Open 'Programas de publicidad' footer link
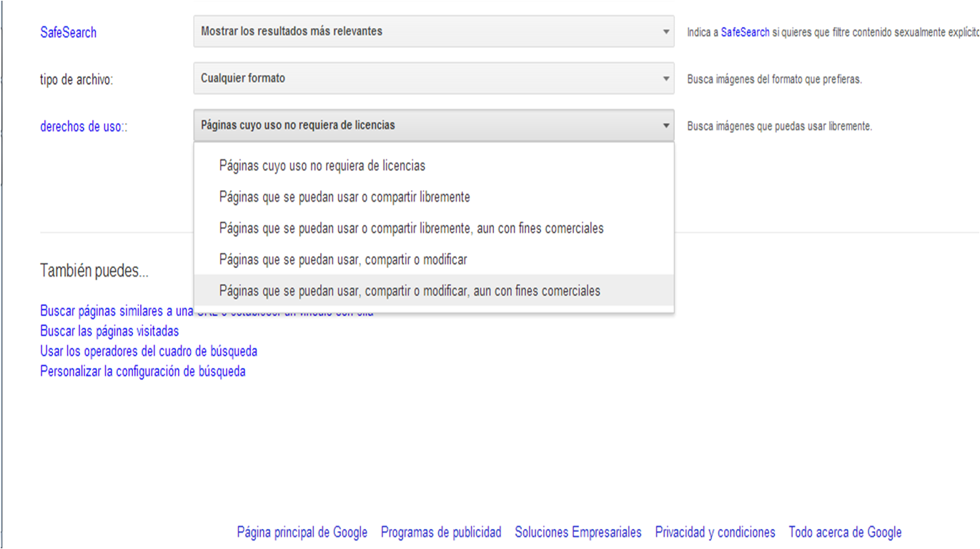The height and width of the screenshot is (549, 980). 441,532
